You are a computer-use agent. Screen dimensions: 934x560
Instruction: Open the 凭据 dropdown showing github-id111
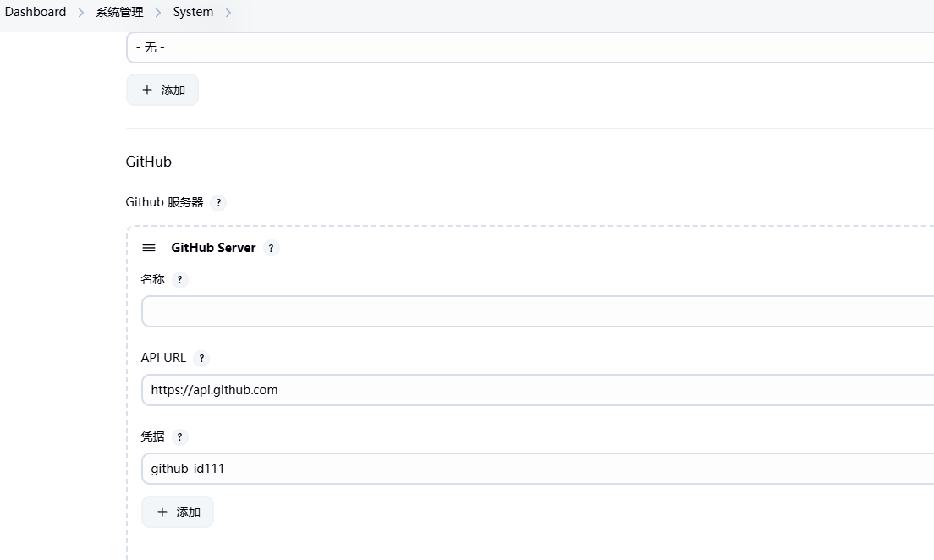click(537, 469)
